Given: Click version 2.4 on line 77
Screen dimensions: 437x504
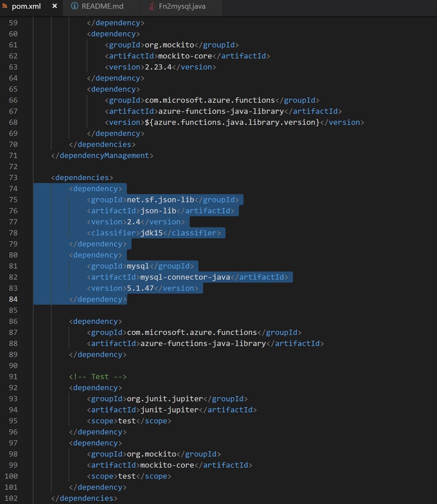Looking at the screenshot, I should point(134,222).
